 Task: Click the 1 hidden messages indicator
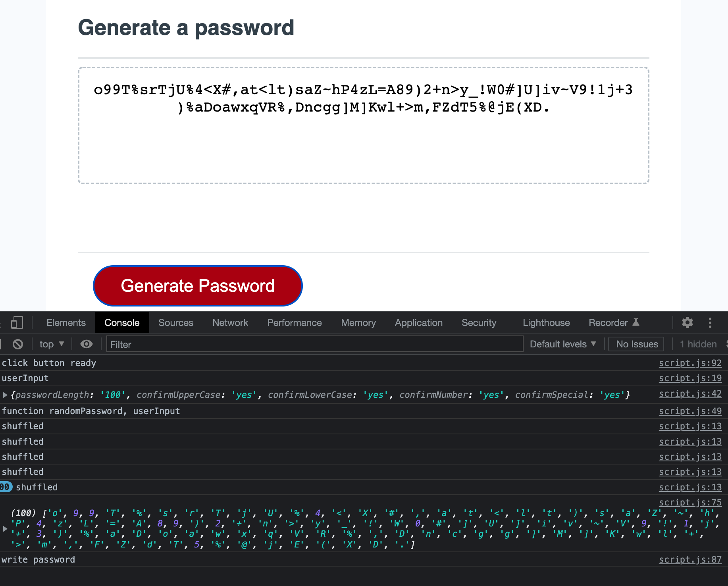tap(697, 344)
